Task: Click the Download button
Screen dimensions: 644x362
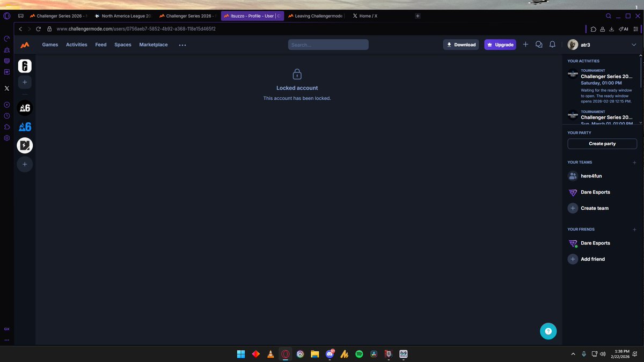Action: [461, 45]
